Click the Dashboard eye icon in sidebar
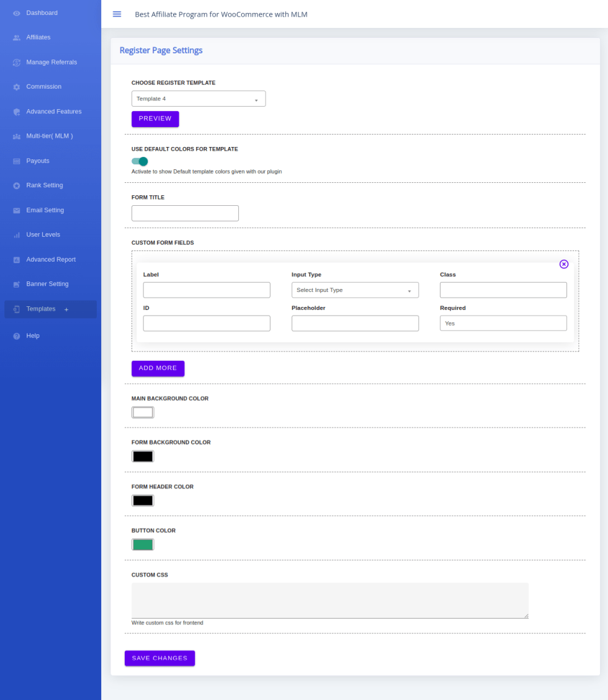Image resolution: width=608 pixels, height=700 pixels. [x=17, y=14]
